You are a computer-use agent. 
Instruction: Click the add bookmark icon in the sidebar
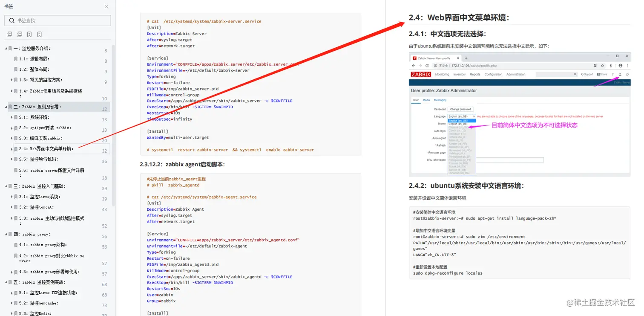pyautogui.click(x=29, y=34)
